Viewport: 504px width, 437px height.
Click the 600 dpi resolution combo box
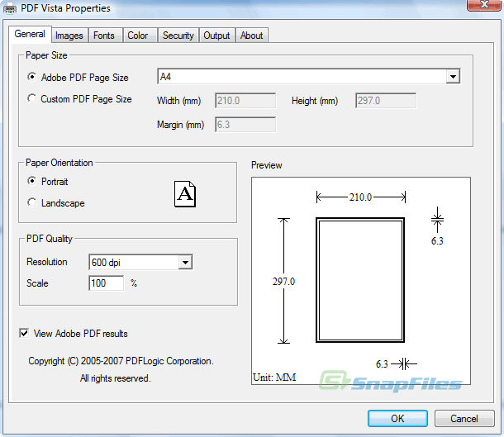pos(140,262)
